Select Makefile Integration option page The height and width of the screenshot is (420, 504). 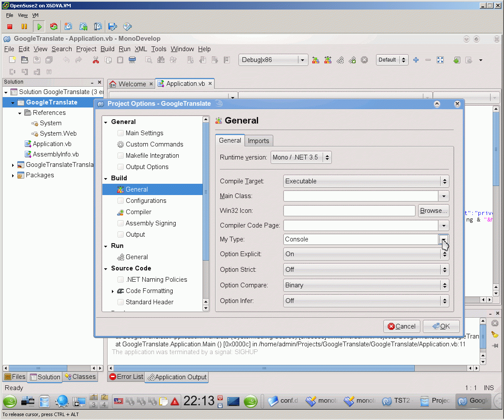(x=152, y=156)
